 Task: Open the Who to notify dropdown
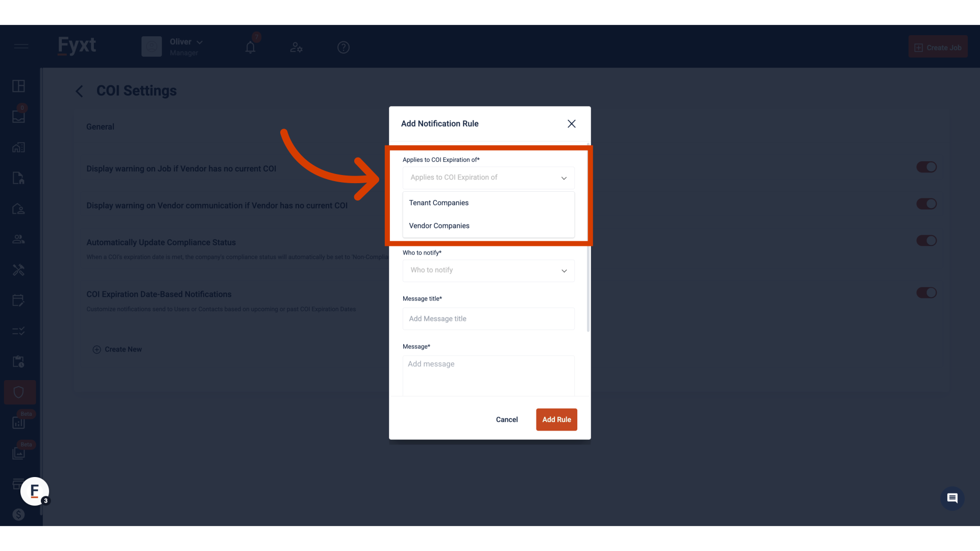(x=488, y=270)
